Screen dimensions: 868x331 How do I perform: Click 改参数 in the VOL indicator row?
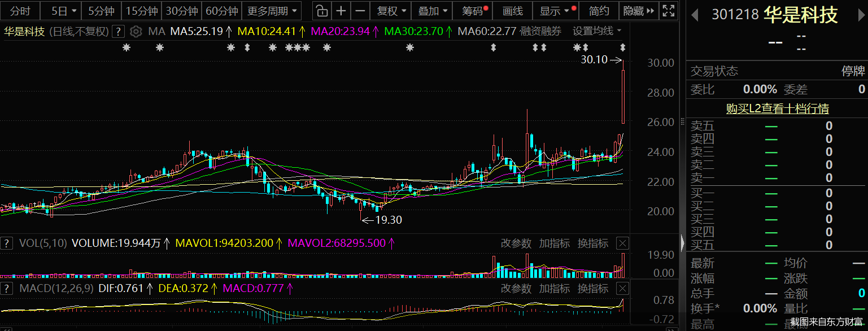[x=516, y=243]
